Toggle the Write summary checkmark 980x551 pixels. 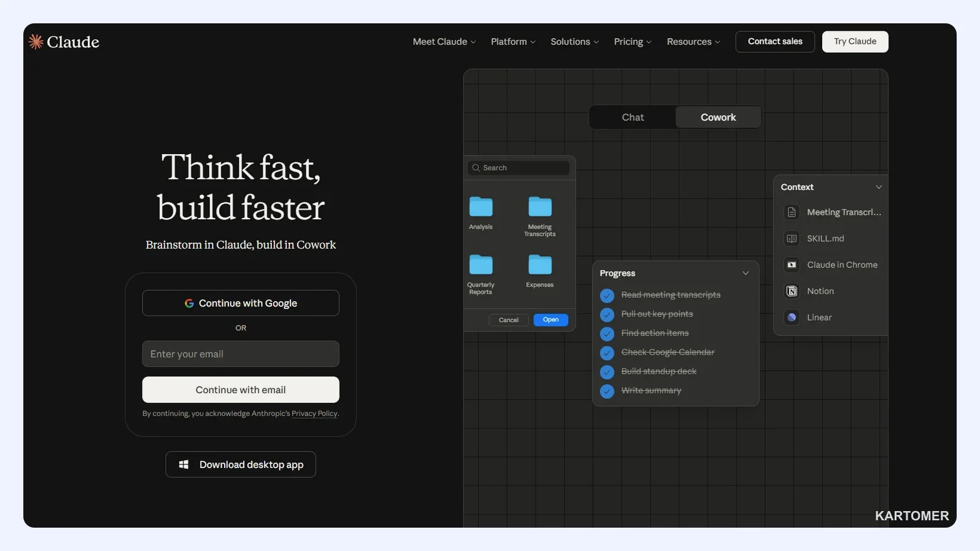607,391
